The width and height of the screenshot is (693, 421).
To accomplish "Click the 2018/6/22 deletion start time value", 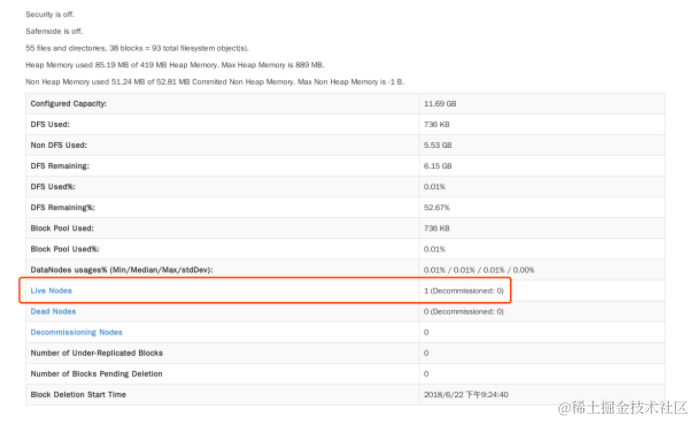I will pos(466,394).
